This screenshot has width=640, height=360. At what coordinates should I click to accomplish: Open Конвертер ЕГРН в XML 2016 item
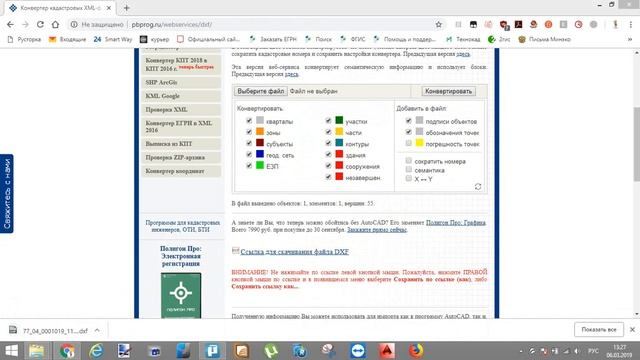pyautogui.click(x=181, y=127)
